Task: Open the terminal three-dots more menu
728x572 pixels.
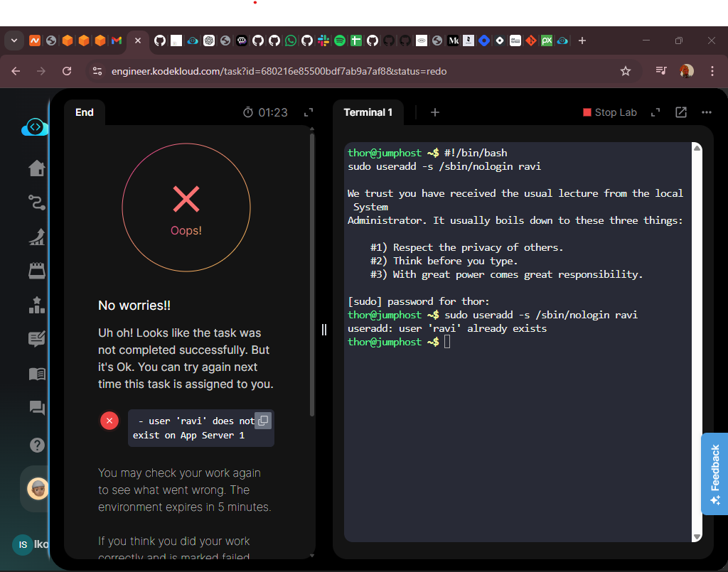Action: (x=706, y=112)
